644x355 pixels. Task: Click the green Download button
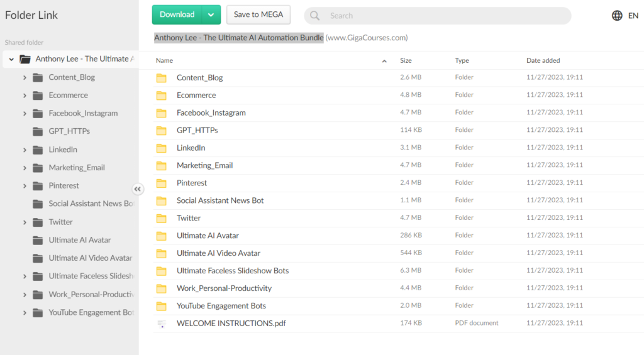pos(177,14)
